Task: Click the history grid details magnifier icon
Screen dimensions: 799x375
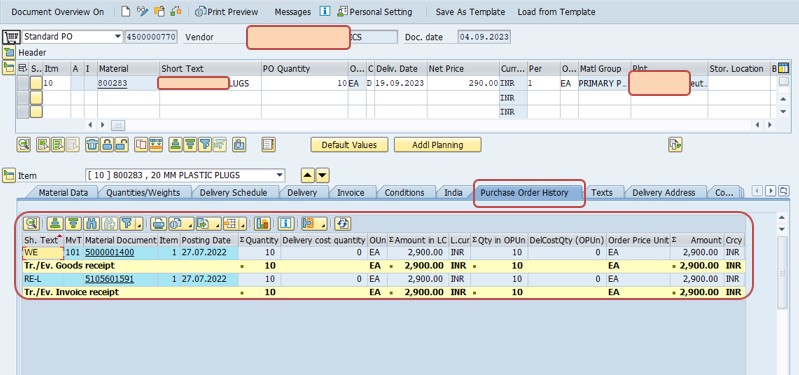Action: point(31,223)
